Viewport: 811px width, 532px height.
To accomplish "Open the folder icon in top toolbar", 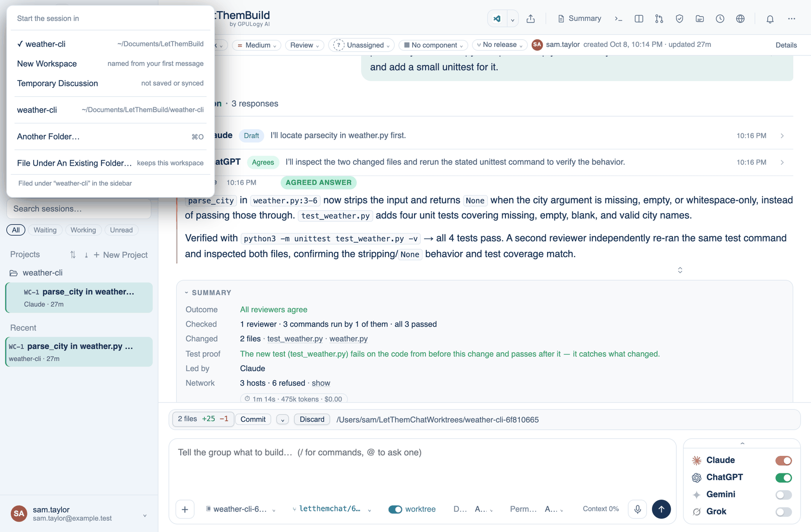I will tap(700, 19).
